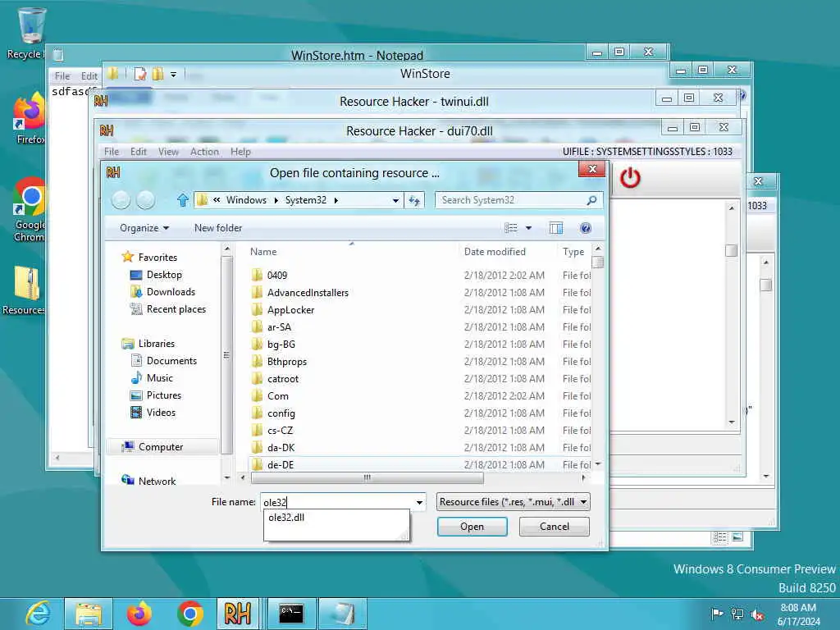Change the view layout icon

pos(511,228)
